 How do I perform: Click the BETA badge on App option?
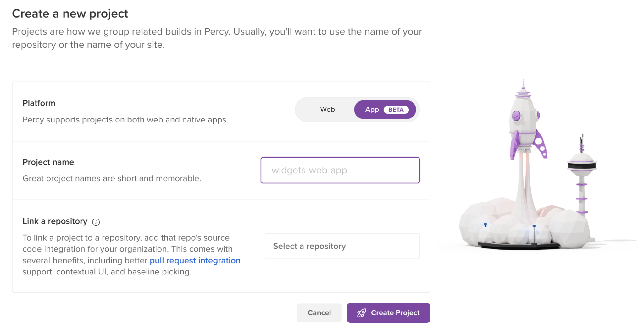396,110
